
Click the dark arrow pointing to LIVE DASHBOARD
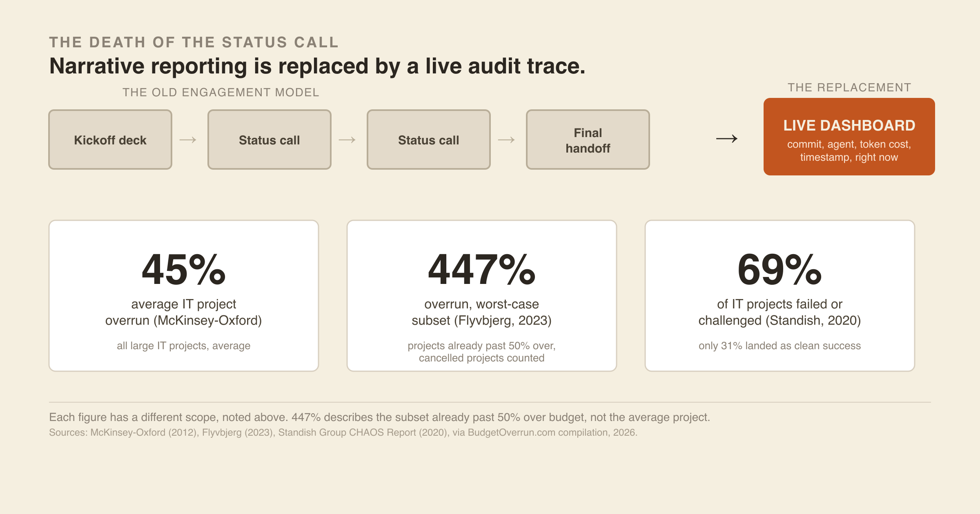coord(727,139)
